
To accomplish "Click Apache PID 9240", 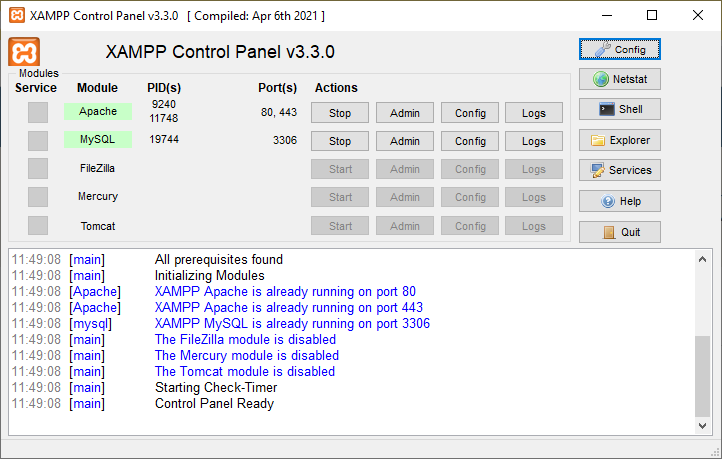I will (164, 104).
